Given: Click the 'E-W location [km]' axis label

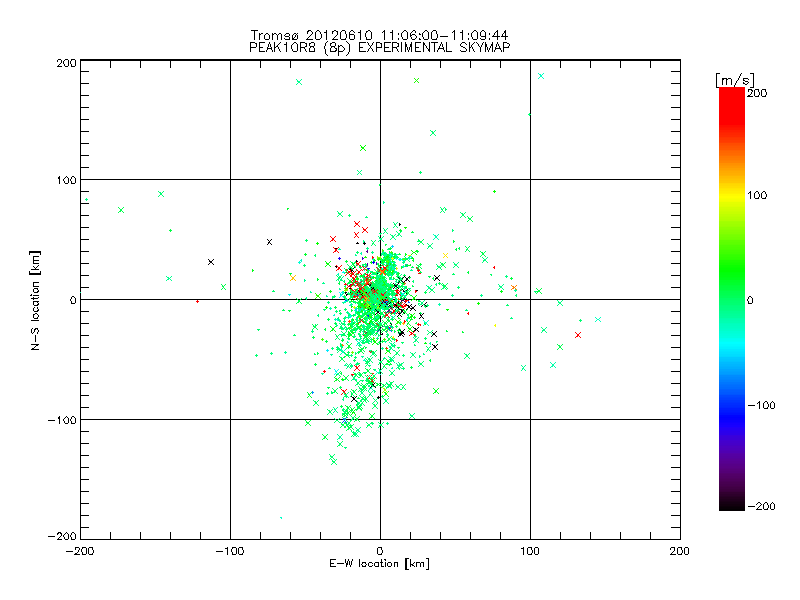Looking at the screenshot, I should coord(379,563).
